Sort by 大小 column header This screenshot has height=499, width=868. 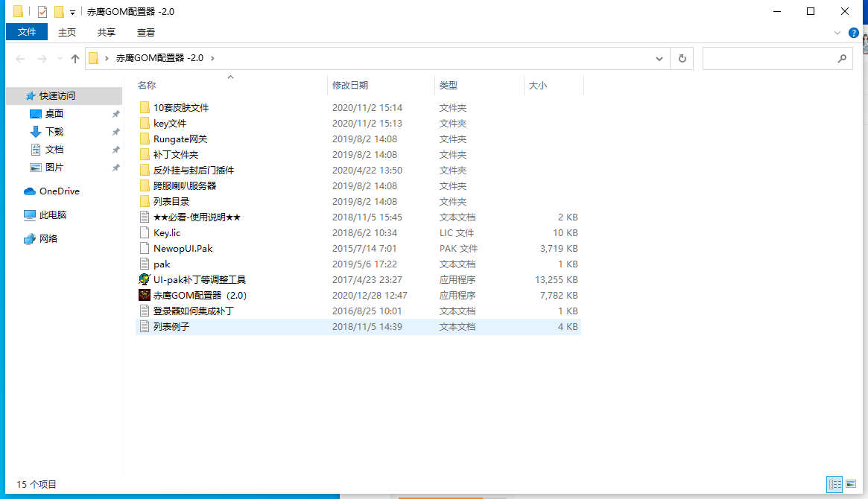[538, 85]
